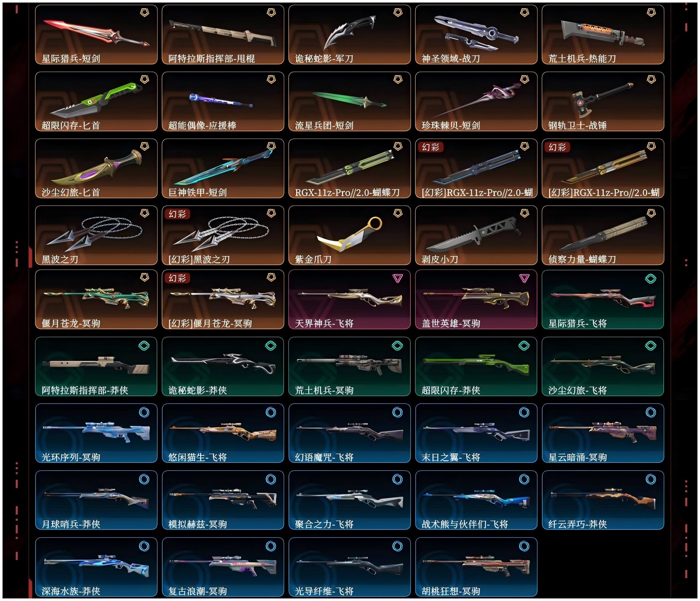The height and width of the screenshot is (601, 700).
Task: Select the 超能偶像-应援棒 skin card
Action: (223, 101)
